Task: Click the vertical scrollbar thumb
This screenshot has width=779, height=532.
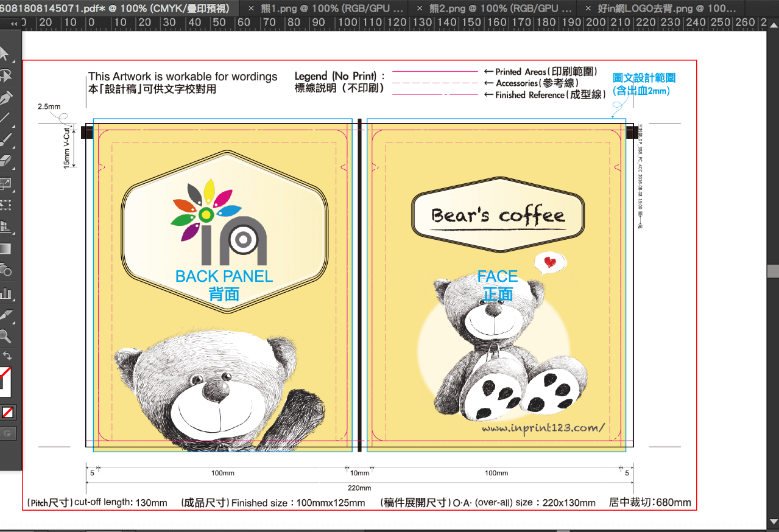Action: pyautogui.click(x=774, y=271)
